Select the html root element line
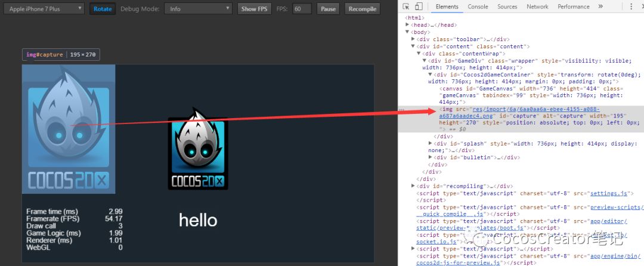The image size is (644, 266). point(415,18)
